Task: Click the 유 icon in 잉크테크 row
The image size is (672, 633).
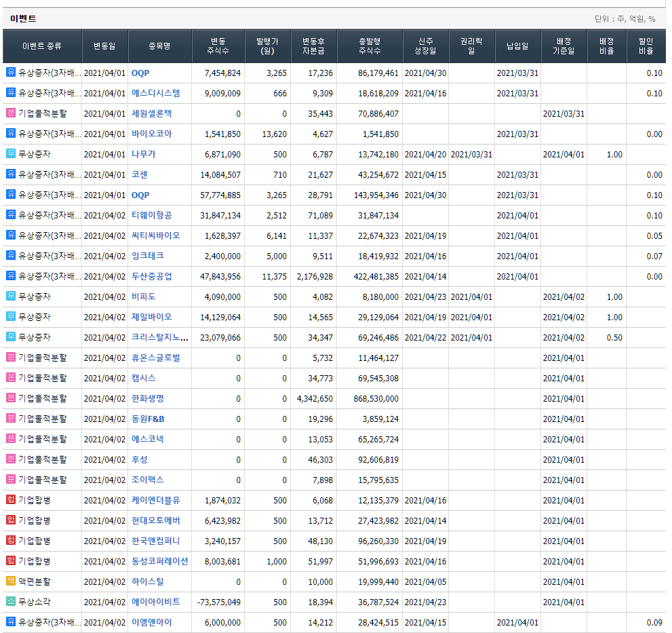Action: coord(11,256)
